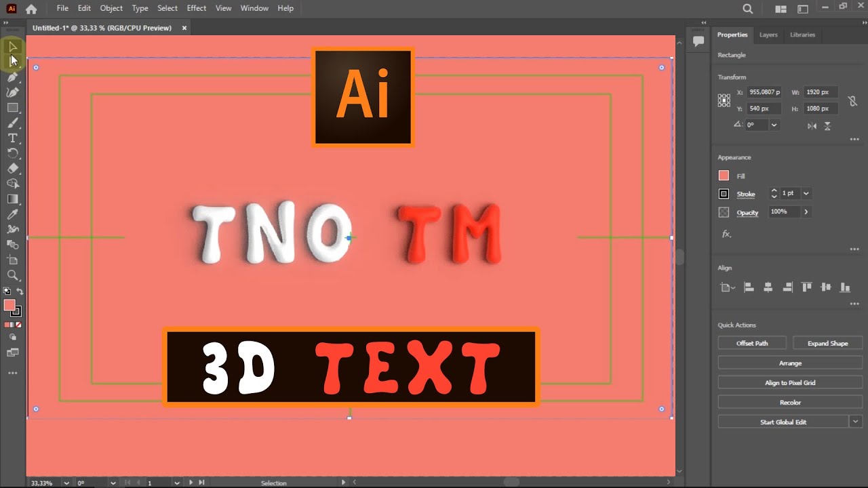Click Vertical Align Top icon
868x488 pixels.
(806, 287)
